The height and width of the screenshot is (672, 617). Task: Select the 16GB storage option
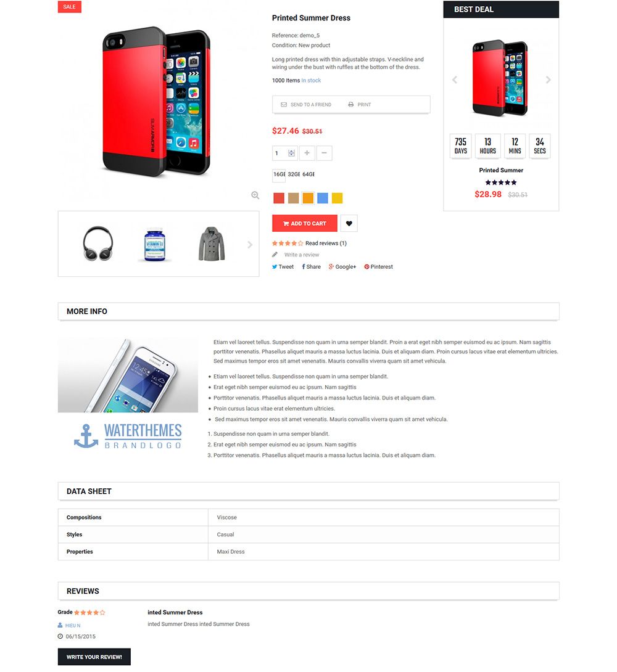click(279, 174)
